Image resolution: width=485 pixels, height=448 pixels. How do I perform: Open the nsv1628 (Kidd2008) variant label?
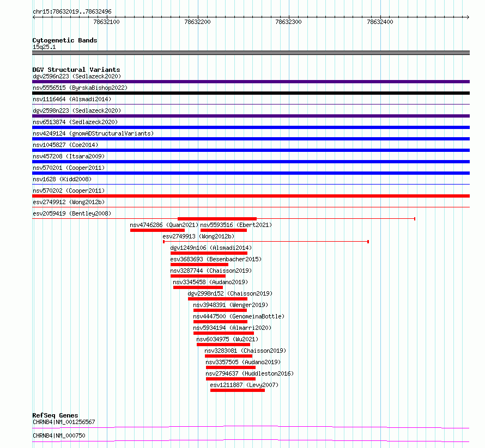pos(62,179)
